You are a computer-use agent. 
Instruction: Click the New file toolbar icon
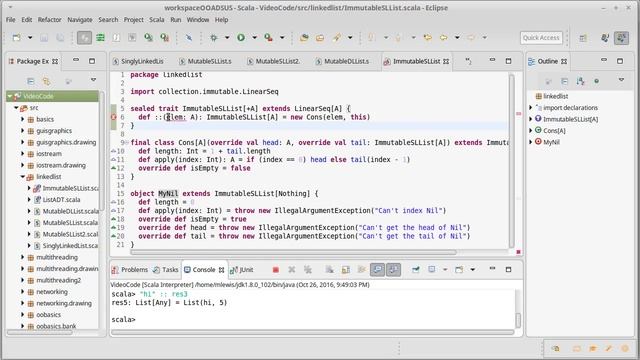[17, 38]
